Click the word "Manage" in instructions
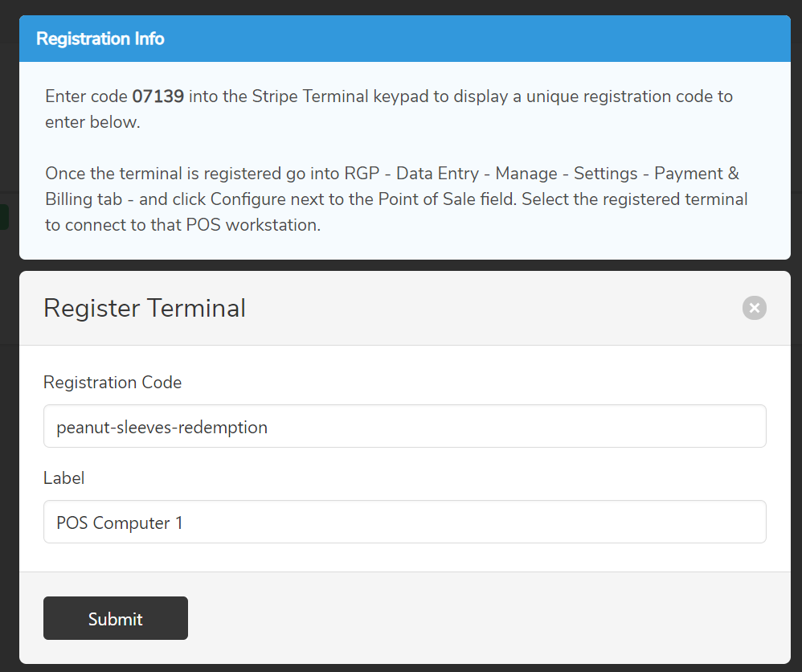Viewport: 802px width, 672px height. click(526, 174)
